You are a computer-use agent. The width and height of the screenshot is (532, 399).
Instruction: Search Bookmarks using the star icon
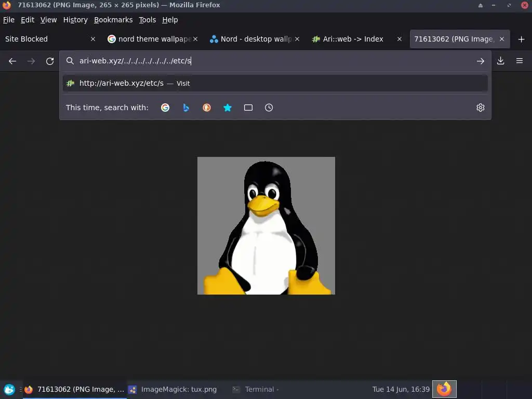click(228, 108)
